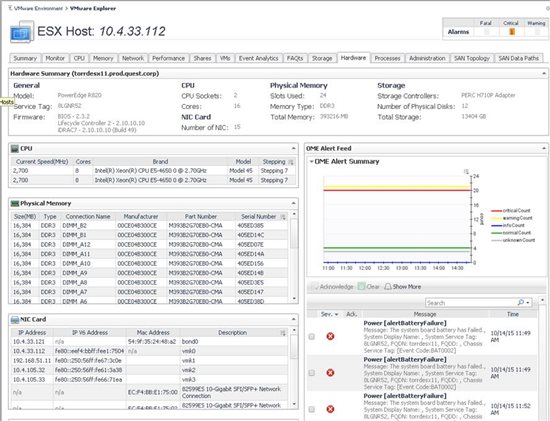The height and width of the screenshot is (421, 550).
Task: Click the 192.168.51.11 IP address cell
Action: click(x=32, y=361)
